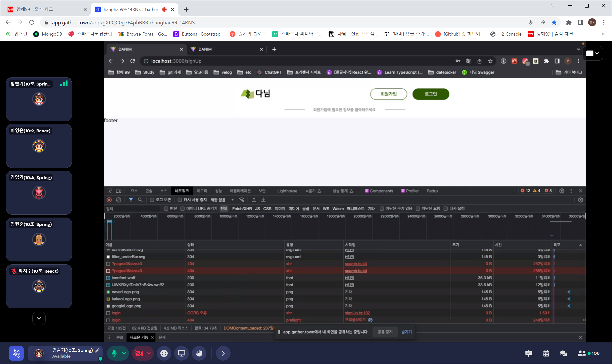Open microphone options dropdown arrow

tap(124, 353)
